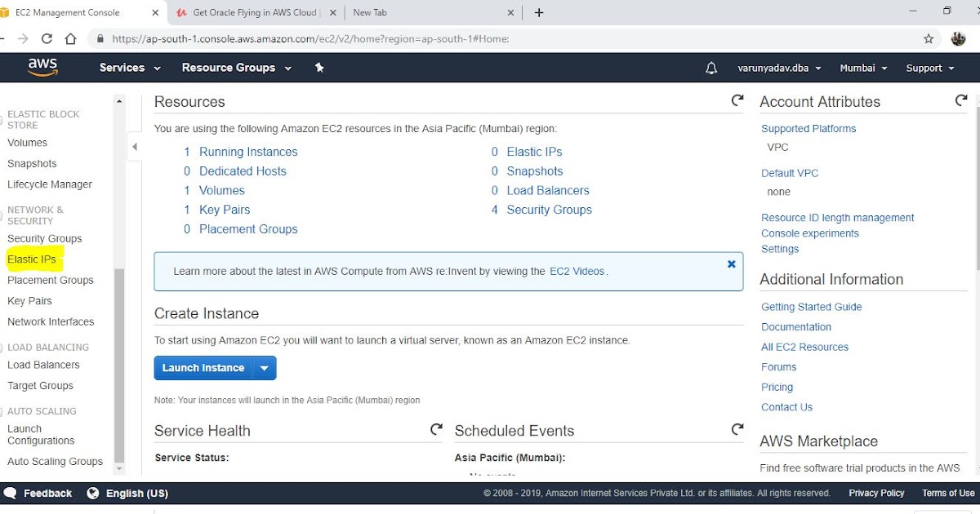
Task: Open notifications via the bell icon
Action: tap(710, 68)
